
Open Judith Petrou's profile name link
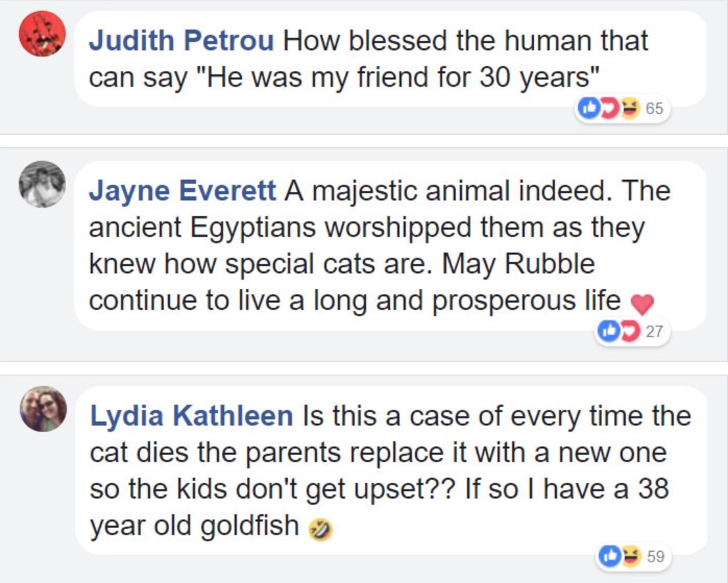(x=182, y=40)
